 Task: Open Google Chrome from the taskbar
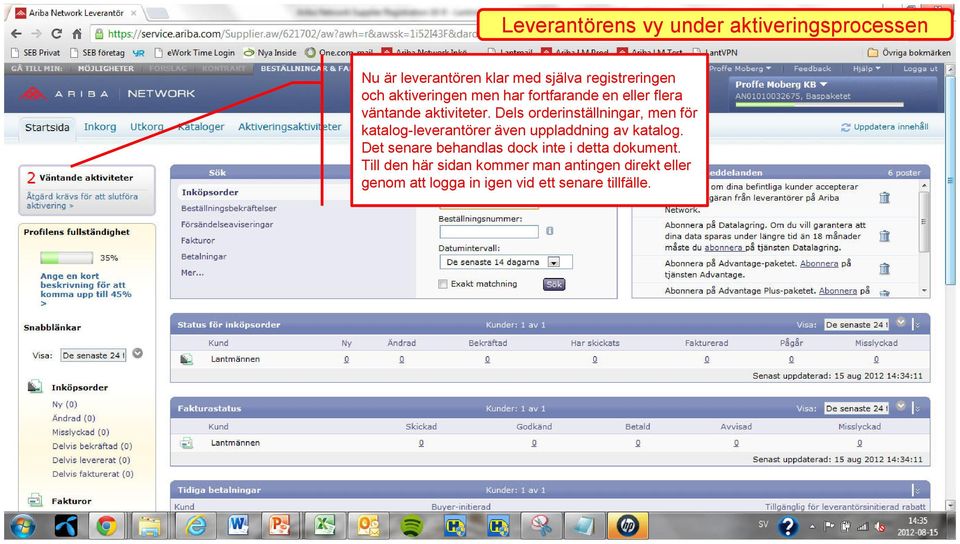tap(107, 526)
